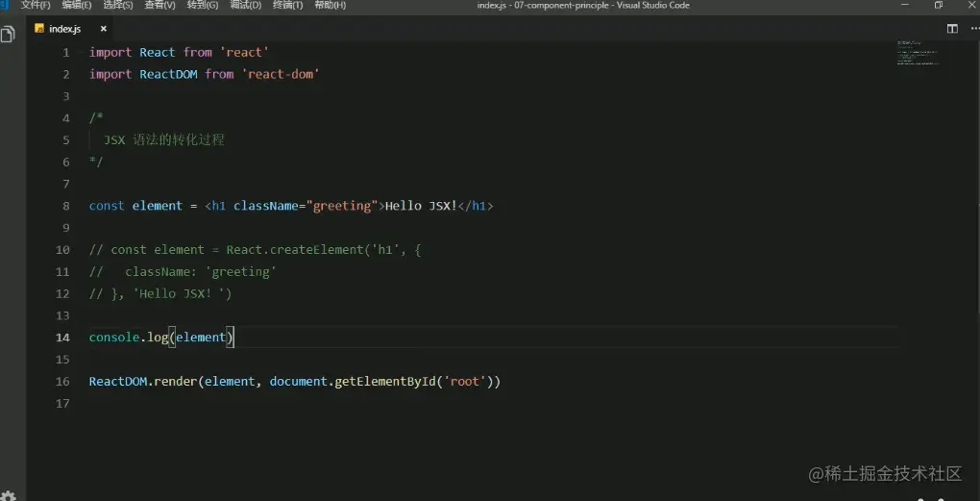Click the commented 'Hello JSX! ' string on line 12

point(179,293)
